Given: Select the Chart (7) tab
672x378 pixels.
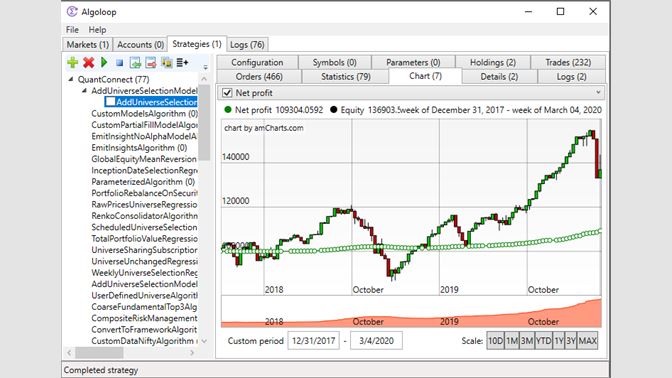Looking at the screenshot, I should (x=425, y=76).
